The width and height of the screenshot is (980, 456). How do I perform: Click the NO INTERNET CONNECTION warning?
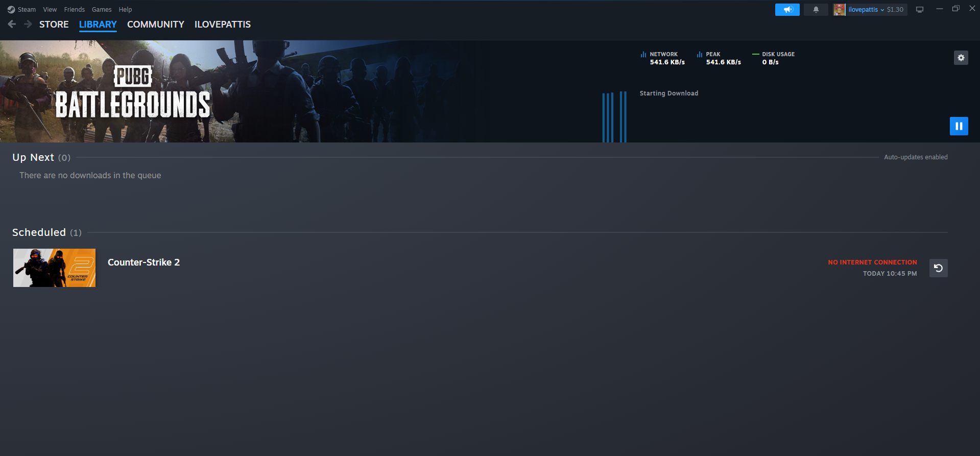point(873,262)
